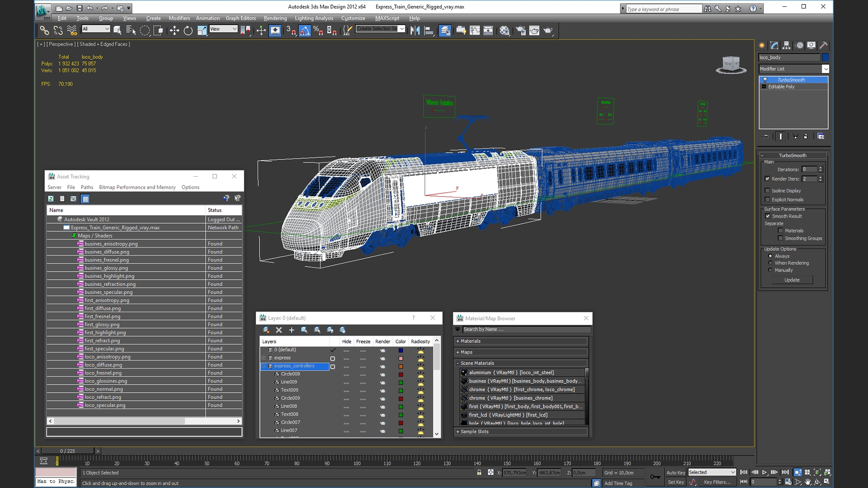Screen dimensions: 868x488
Task: Click the Update button in TurboSmooth
Action: pyautogui.click(x=792, y=280)
